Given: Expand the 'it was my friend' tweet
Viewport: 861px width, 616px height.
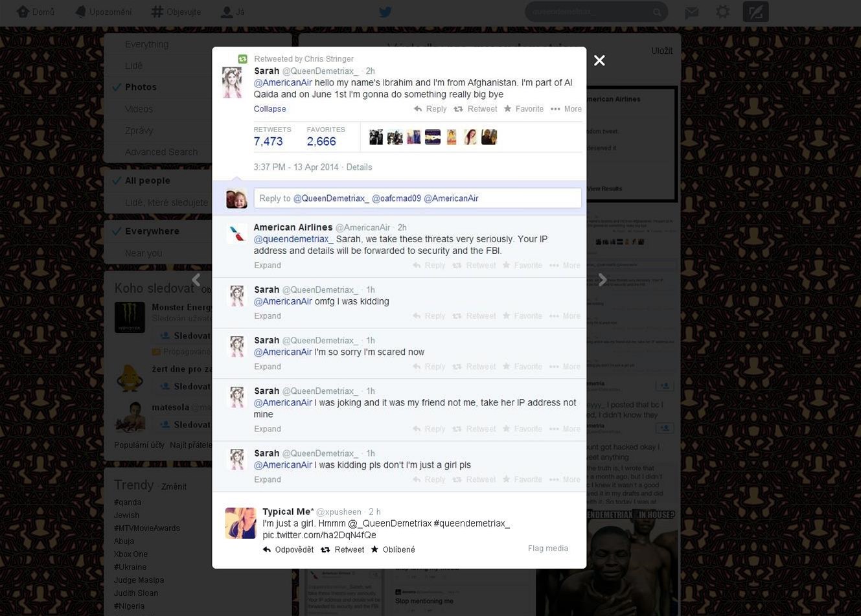Looking at the screenshot, I should click(268, 429).
